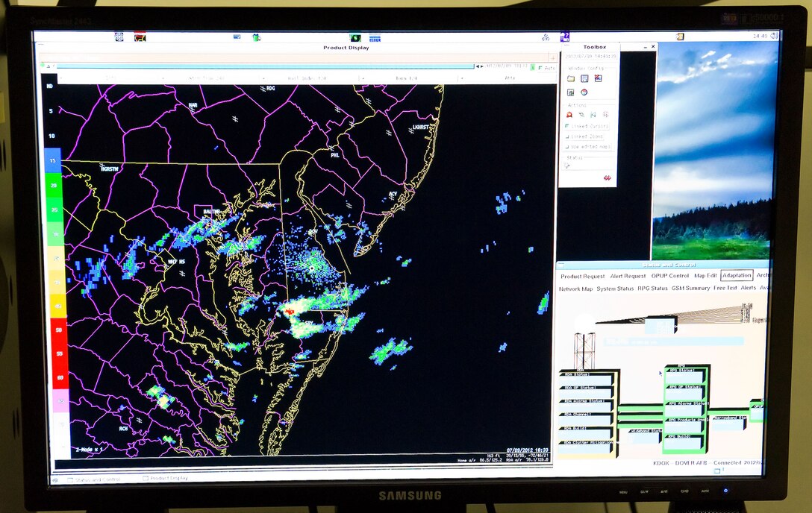
Task: Click the save icon in the Toolbox
Action: pos(584,78)
